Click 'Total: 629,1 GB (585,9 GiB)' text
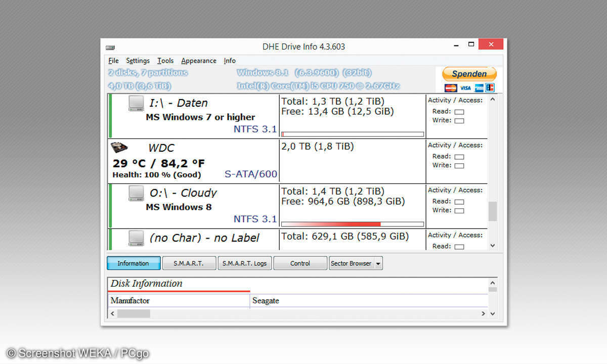607x364 pixels. pos(345,237)
